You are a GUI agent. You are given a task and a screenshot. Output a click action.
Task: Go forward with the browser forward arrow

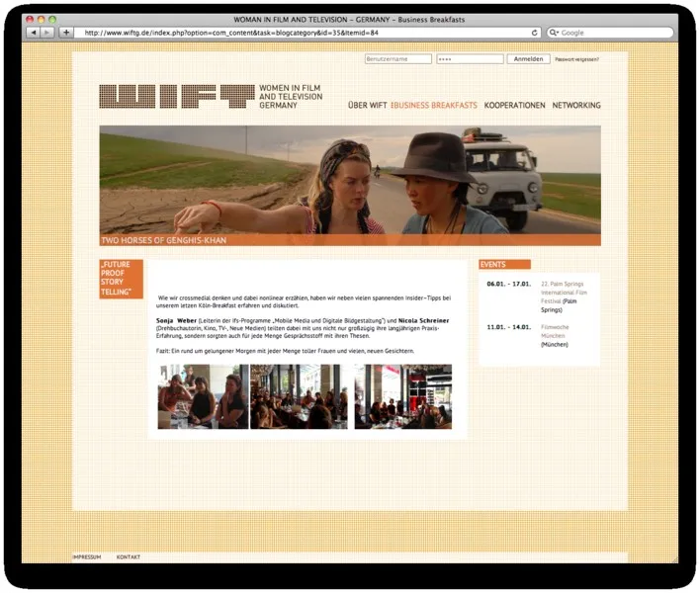46,33
